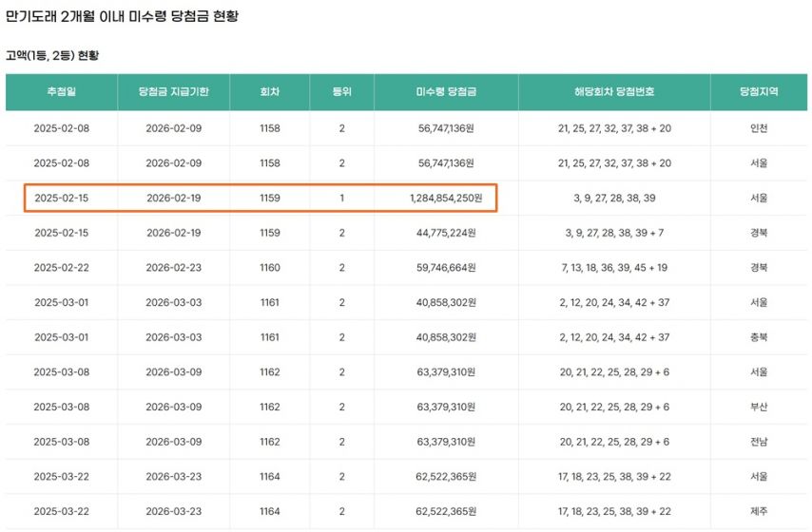The width and height of the screenshot is (812, 532).
Task: Click the 등위 column header
Action: click(341, 92)
